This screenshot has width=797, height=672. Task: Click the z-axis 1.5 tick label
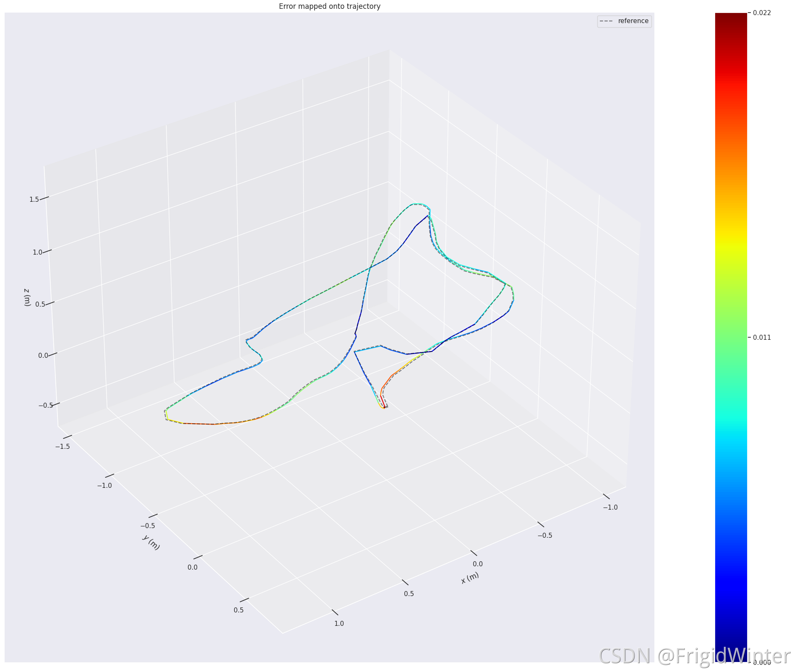(34, 199)
